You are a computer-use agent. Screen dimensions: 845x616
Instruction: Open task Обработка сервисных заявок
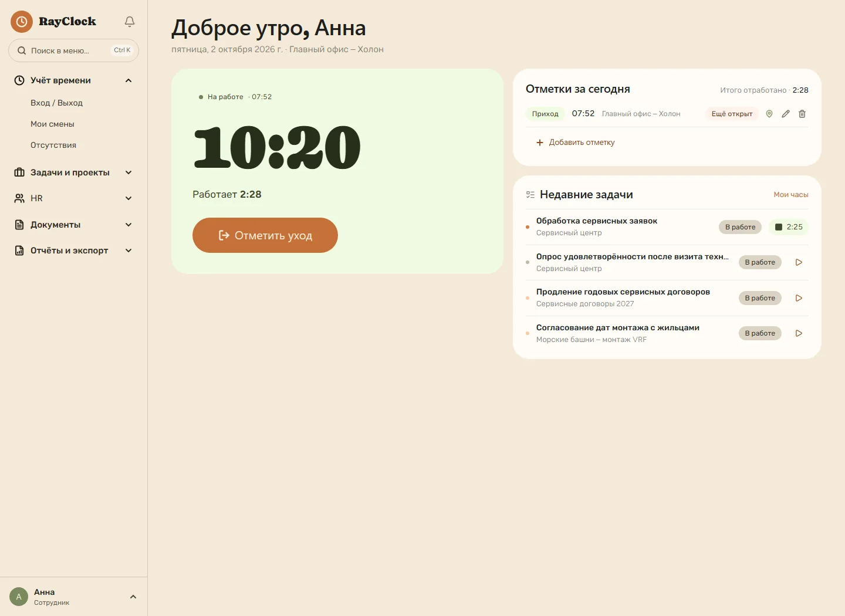pos(597,221)
